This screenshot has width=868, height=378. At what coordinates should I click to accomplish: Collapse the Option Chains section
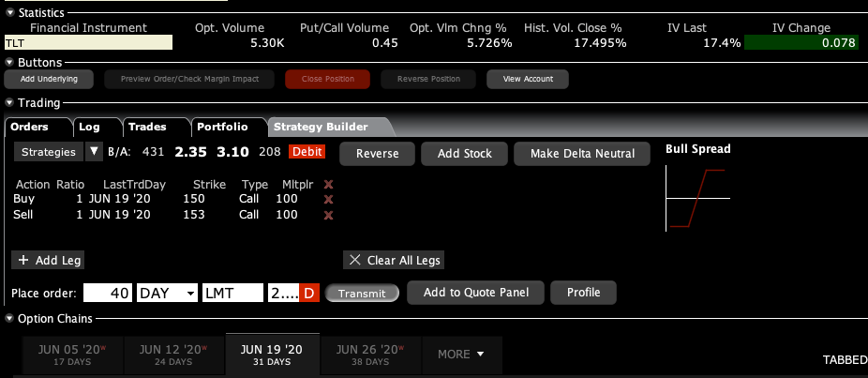tap(9, 319)
